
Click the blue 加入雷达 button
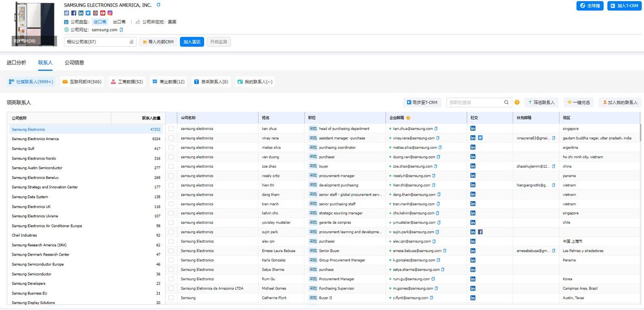pyautogui.click(x=192, y=42)
